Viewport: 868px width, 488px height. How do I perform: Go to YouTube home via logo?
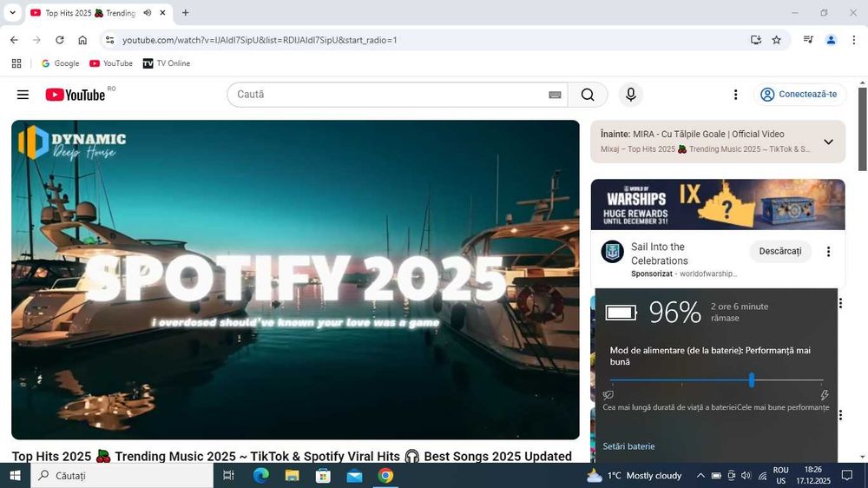pos(76,95)
